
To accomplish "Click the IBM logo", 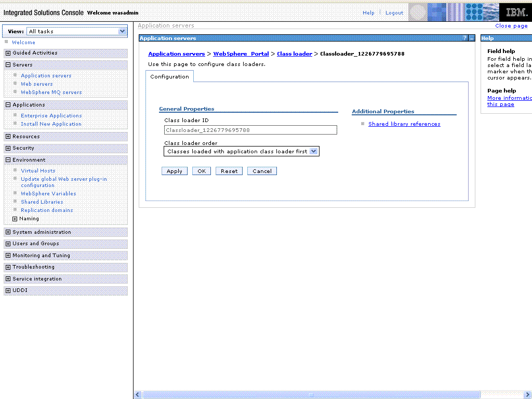I will click(x=516, y=12).
